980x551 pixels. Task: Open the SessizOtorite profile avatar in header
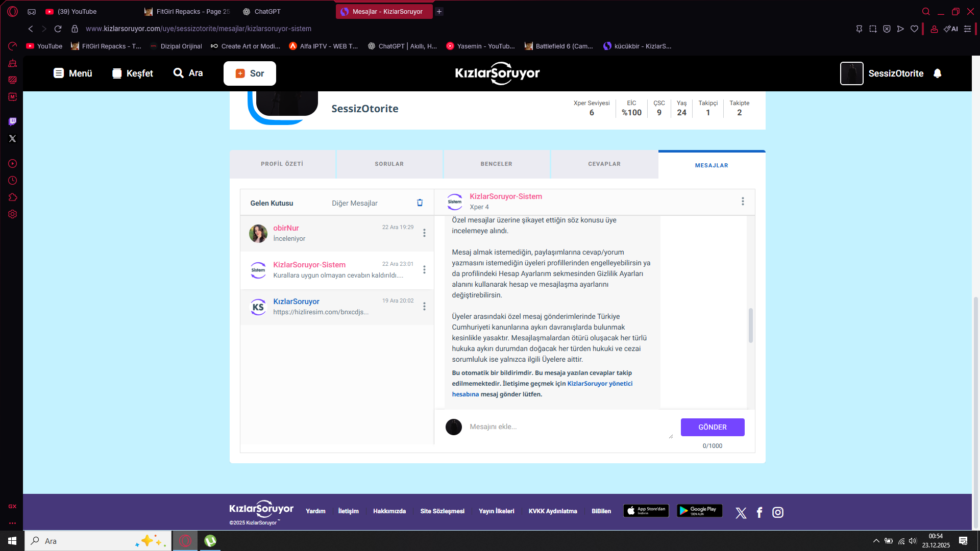point(851,73)
